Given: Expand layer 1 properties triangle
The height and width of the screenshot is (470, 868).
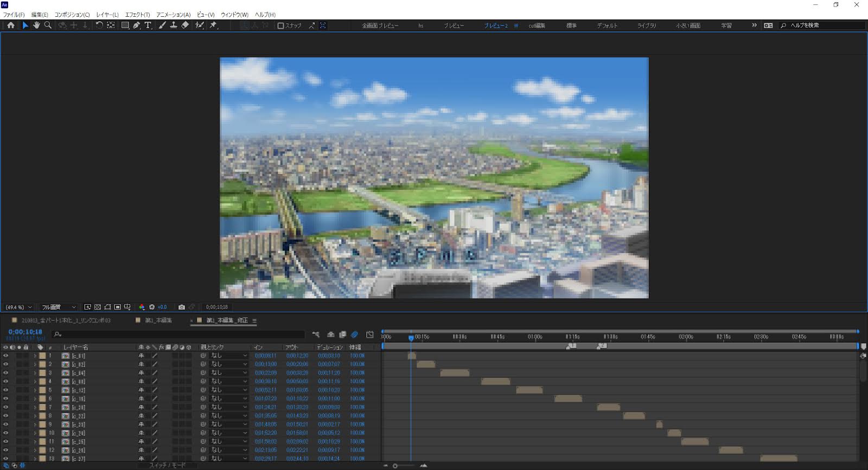Looking at the screenshot, I should click(35, 356).
